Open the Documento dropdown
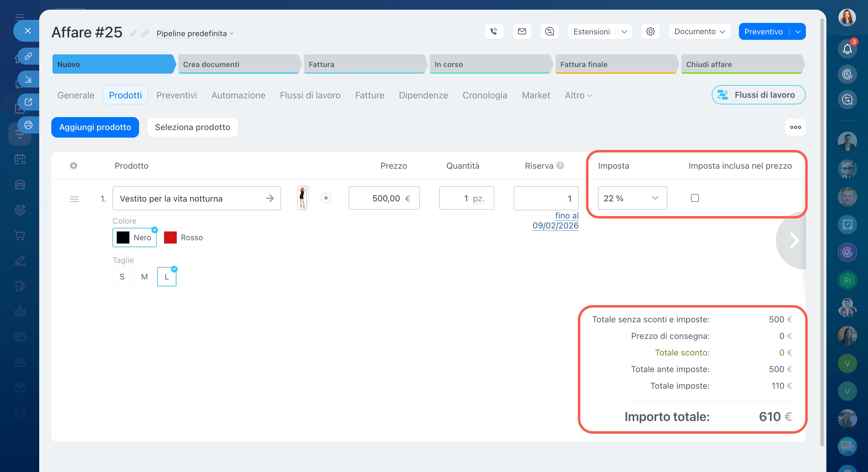This screenshot has width=868, height=472. tap(699, 31)
